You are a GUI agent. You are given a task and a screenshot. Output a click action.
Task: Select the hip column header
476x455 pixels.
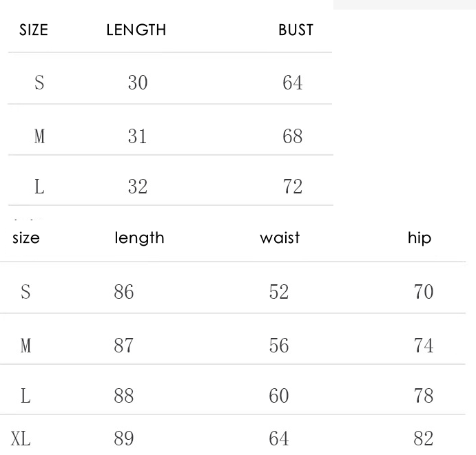(420, 238)
